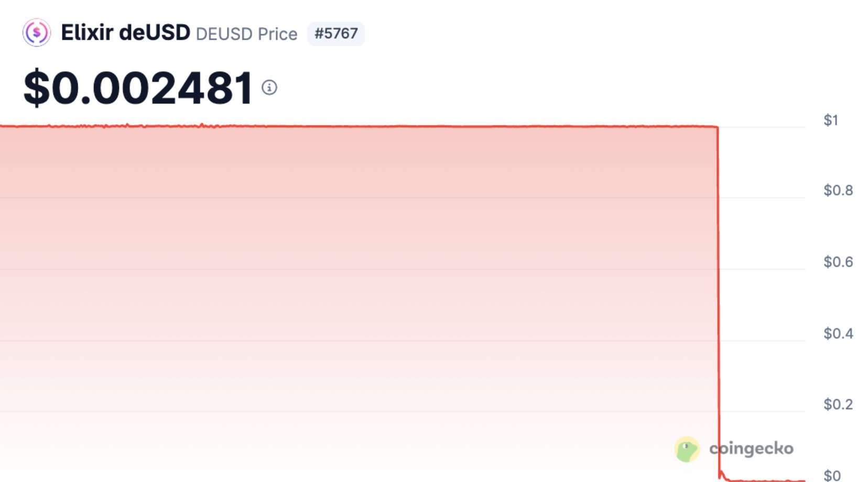The height and width of the screenshot is (482, 868).
Task: Click the coingecko watermark text
Action: click(751, 448)
